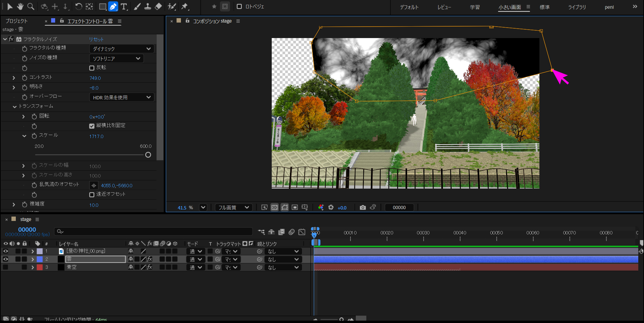
Task: Click the スケール slider handle
Action: [148, 155]
